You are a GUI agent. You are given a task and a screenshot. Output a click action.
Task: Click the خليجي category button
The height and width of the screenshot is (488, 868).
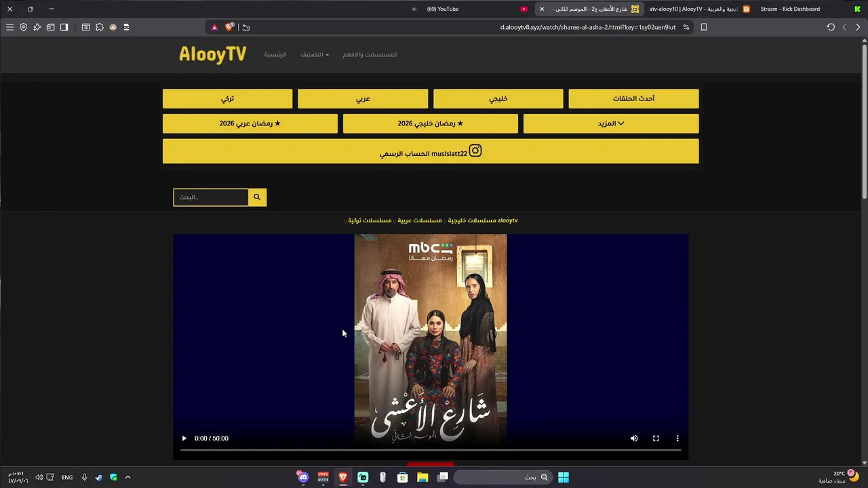[498, 98]
